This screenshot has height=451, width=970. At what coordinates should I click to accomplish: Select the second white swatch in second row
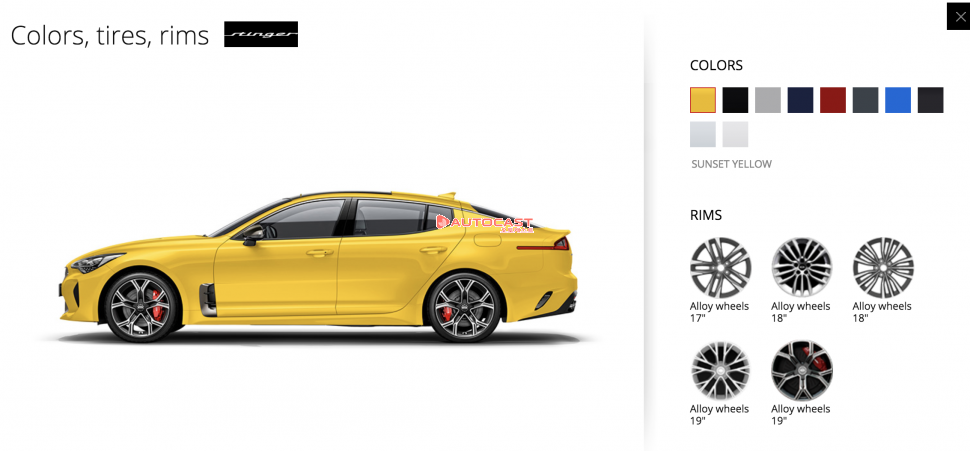(x=735, y=134)
